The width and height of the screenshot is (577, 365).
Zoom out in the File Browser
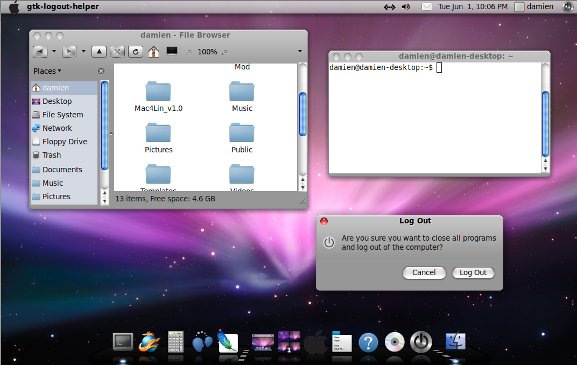(189, 52)
